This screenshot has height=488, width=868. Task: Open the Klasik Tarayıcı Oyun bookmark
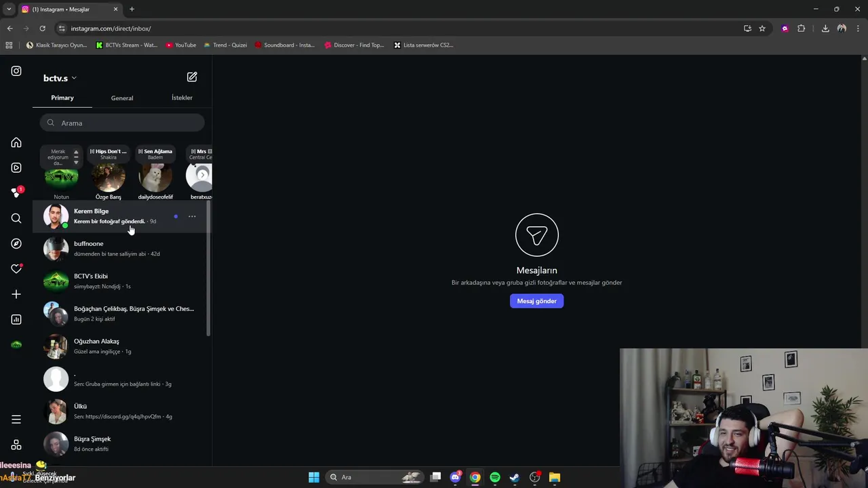tap(56, 45)
